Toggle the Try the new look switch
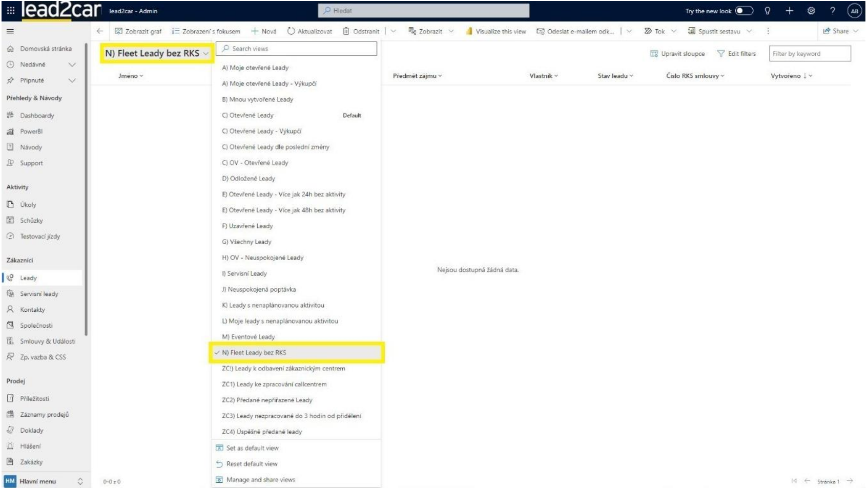 (743, 11)
